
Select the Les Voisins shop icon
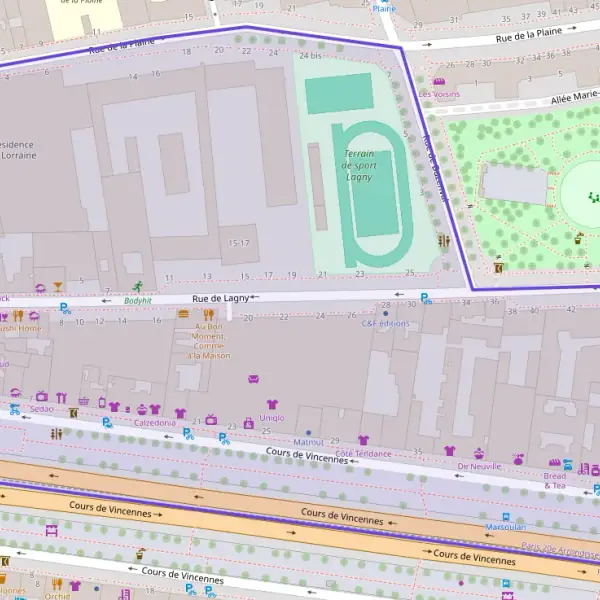[x=438, y=82]
